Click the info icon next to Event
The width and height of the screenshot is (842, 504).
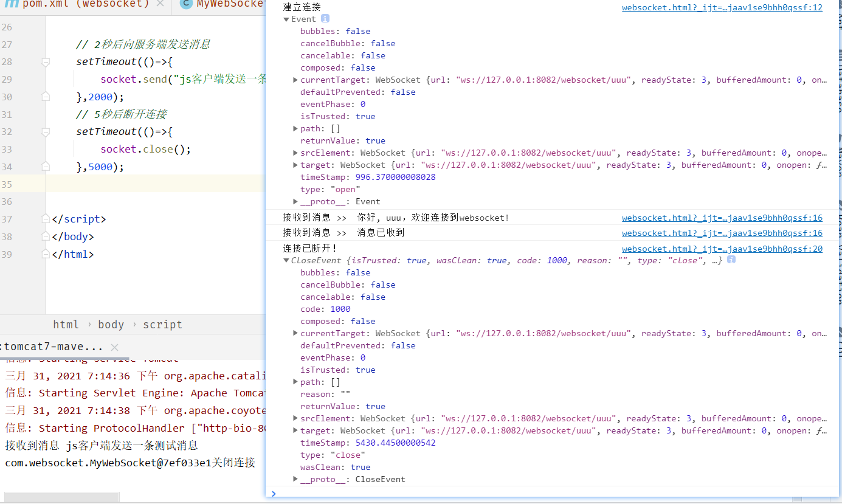pos(325,19)
